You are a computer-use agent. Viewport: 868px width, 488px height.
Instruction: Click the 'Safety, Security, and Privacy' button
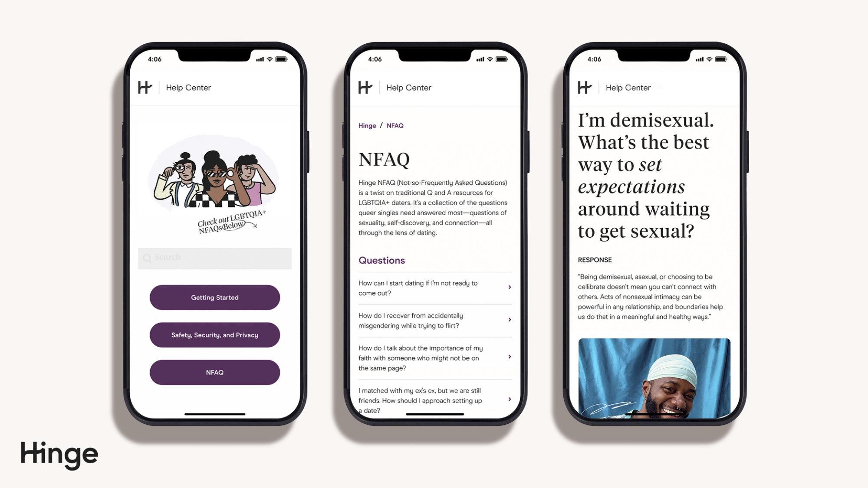click(x=214, y=334)
